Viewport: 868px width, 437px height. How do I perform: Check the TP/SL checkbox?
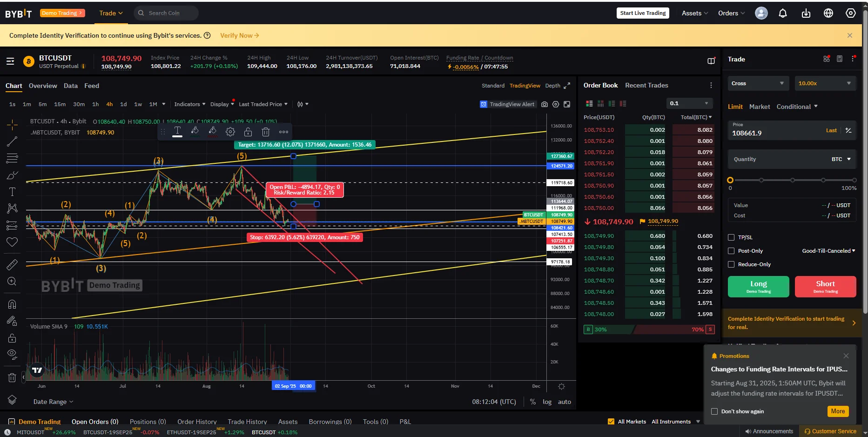[731, 237]
